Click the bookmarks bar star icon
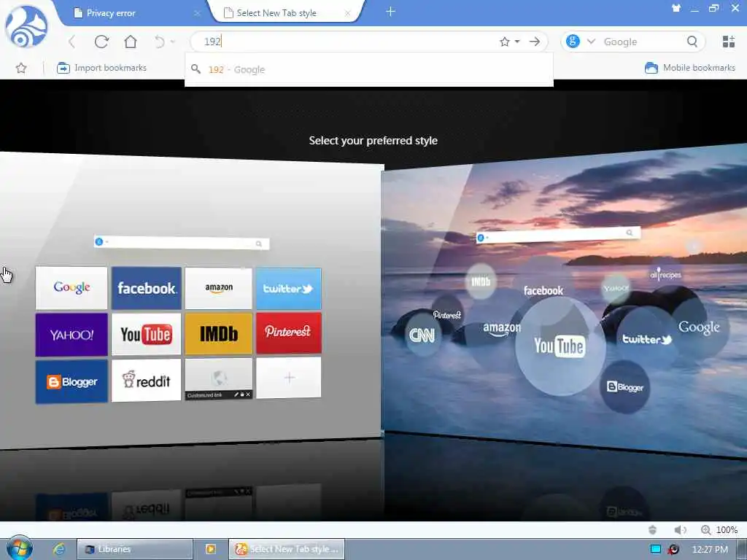 [21, 68]
